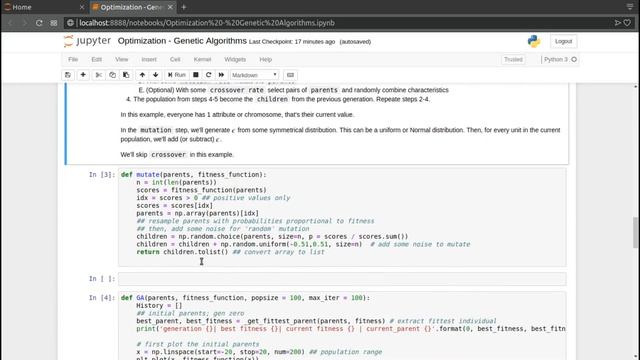Click the Python logo icon

533,41
